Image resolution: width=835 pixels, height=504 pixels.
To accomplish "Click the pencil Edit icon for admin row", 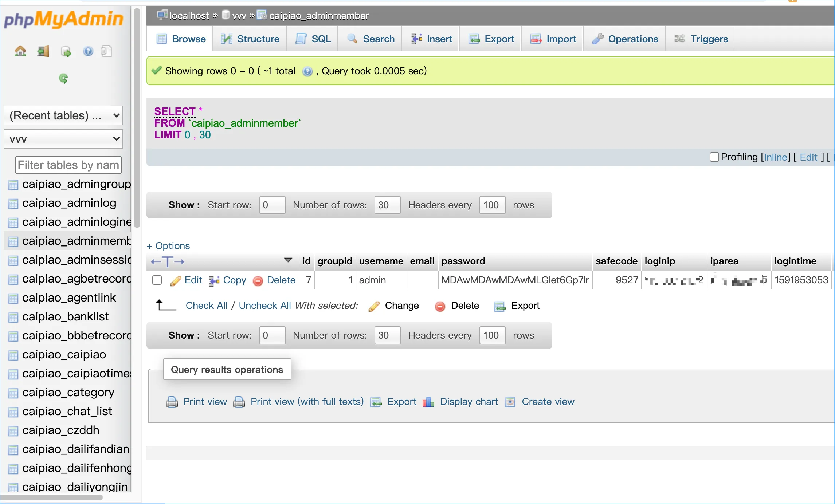I will pos(176,280).
